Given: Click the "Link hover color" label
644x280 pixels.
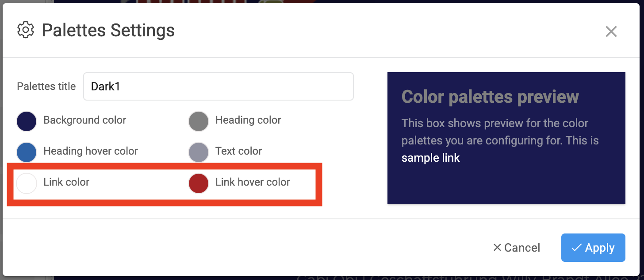Looking at the screenshot, I should click(253, 182).
